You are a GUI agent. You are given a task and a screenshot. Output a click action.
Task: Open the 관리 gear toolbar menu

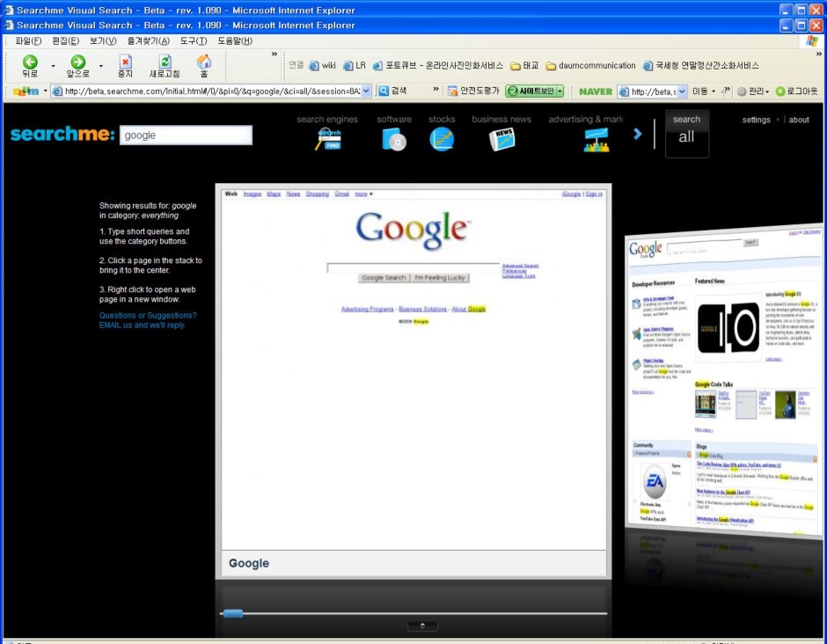tap(752, 91)
